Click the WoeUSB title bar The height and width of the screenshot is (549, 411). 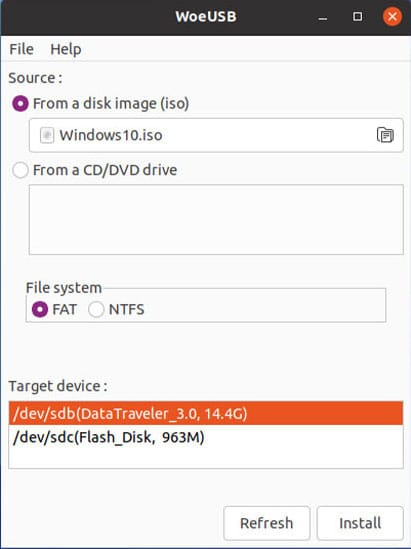[206, 16]
